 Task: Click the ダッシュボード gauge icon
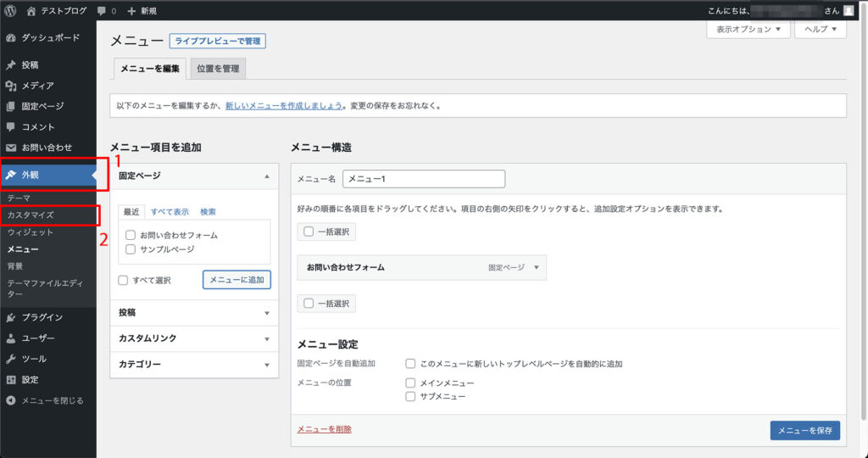[x=10, y=37]
